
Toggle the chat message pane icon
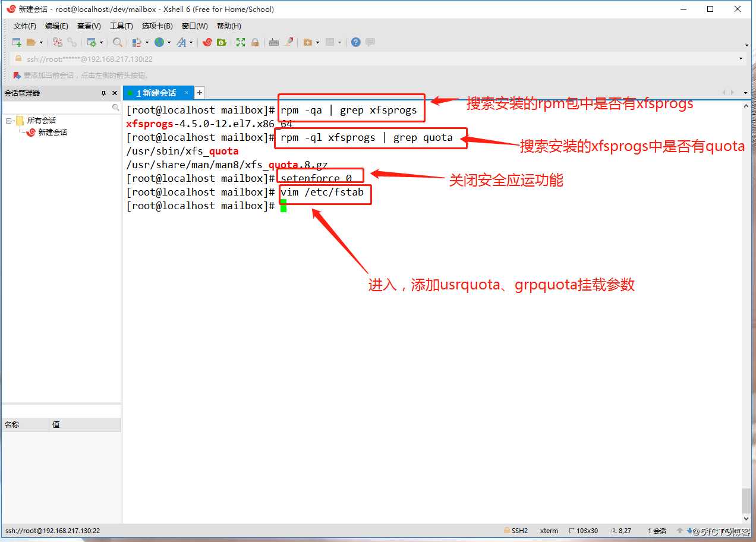370,42
